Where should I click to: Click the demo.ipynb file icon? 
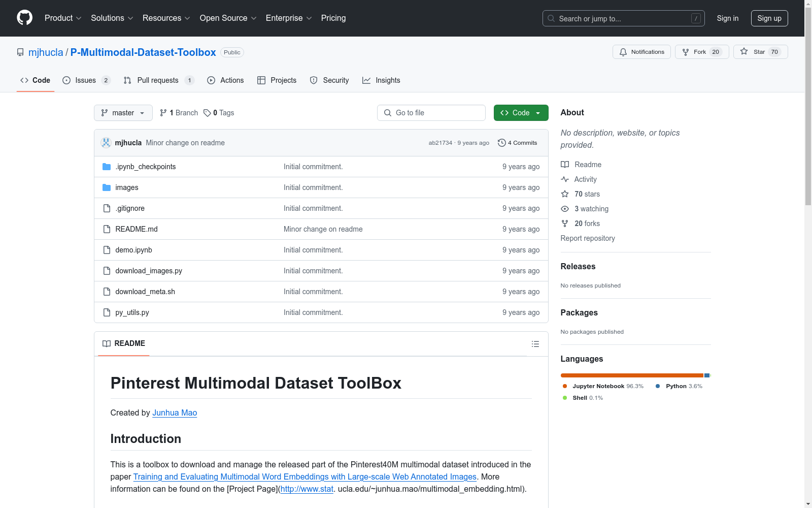point(107,250)
